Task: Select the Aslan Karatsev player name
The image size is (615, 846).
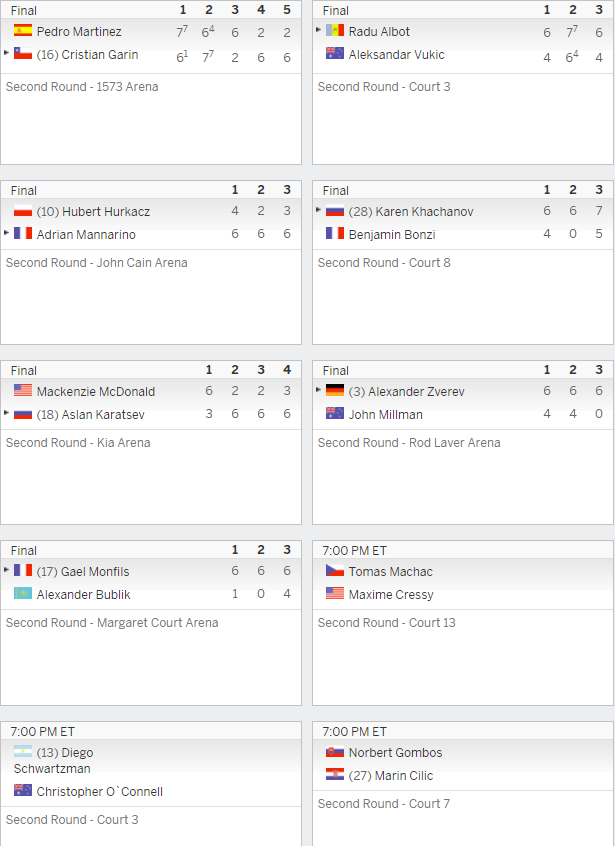Action: [x=103, y=414]
